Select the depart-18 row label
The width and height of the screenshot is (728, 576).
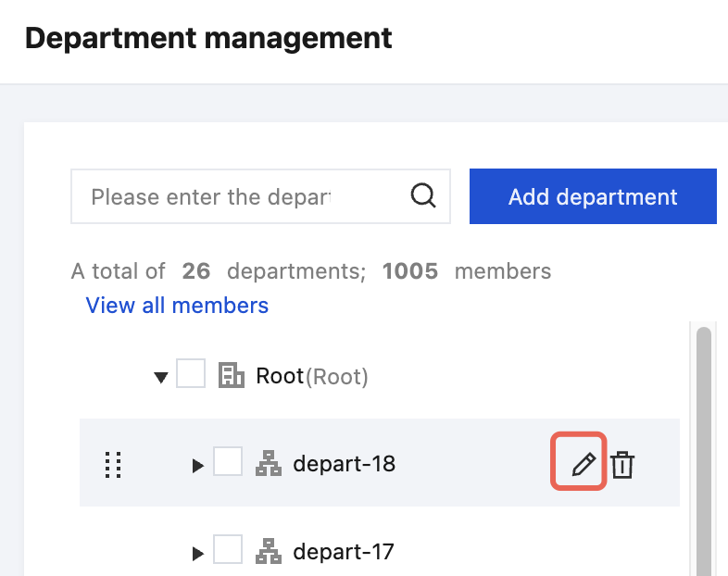(x=344, y=464)
